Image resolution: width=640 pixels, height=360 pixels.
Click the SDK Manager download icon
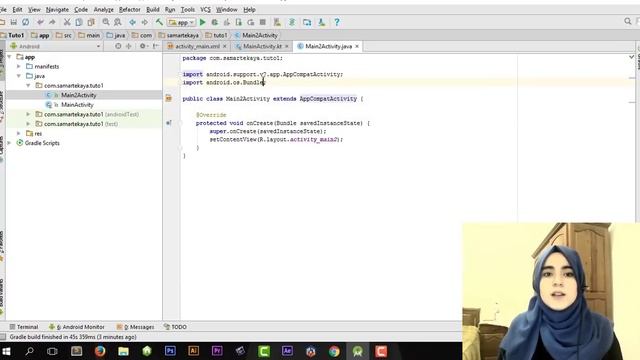coord(322,22)
